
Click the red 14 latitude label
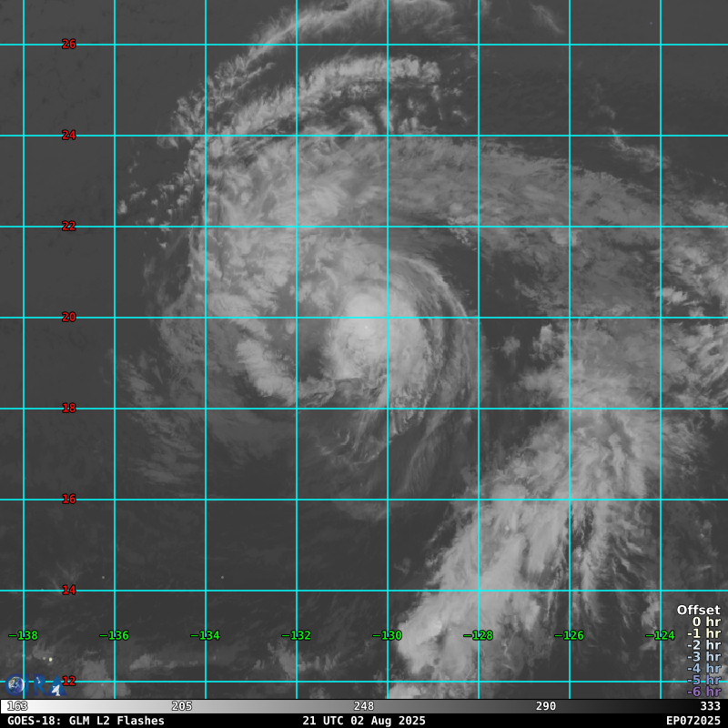click(68, 590)
